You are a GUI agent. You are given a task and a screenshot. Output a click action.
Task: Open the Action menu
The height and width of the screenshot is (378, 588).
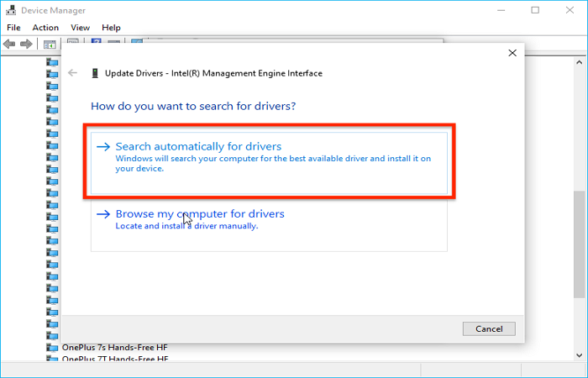coord(45,28)
